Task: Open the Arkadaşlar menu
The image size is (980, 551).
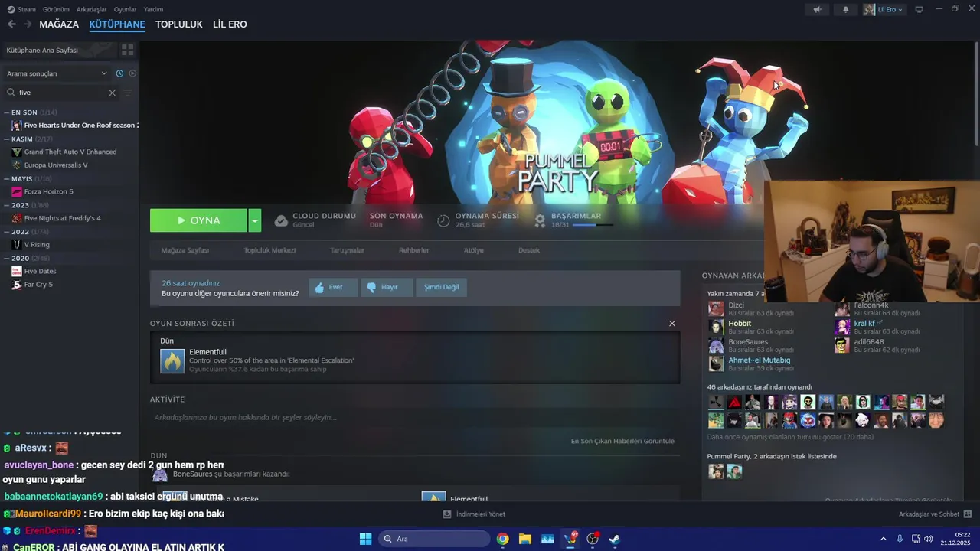Action: click(92, 9)
